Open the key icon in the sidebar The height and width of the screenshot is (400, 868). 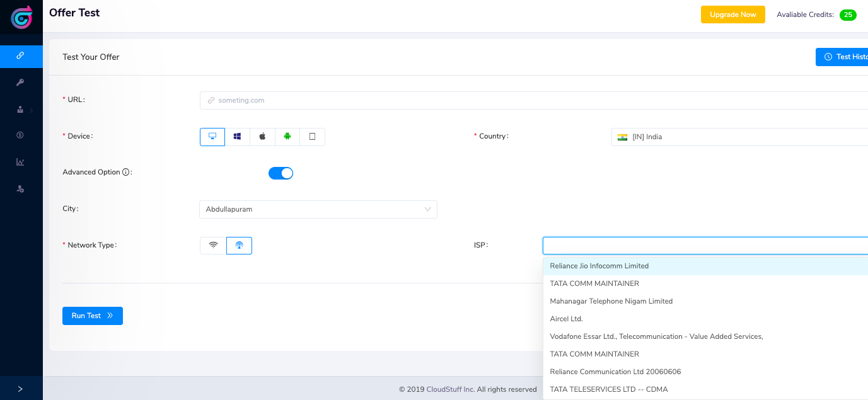(20, 83)
